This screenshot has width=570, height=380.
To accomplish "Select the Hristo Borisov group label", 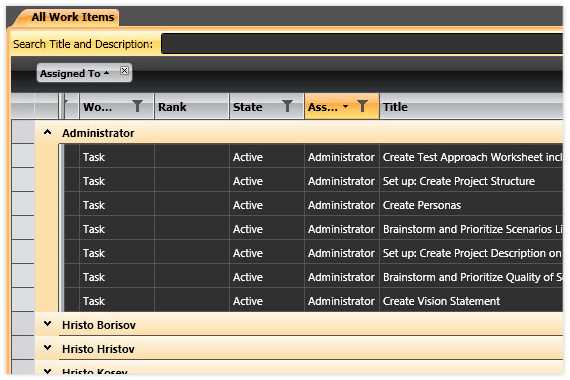I will click(x=99, y=325).
